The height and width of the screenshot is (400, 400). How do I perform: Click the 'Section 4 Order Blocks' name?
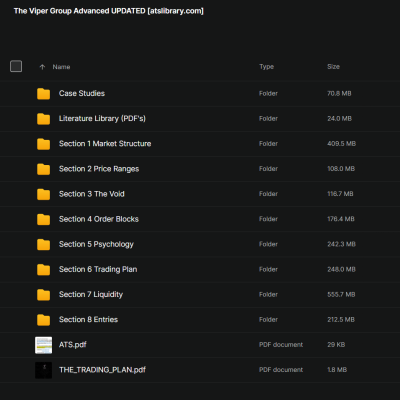click(99, 219)
